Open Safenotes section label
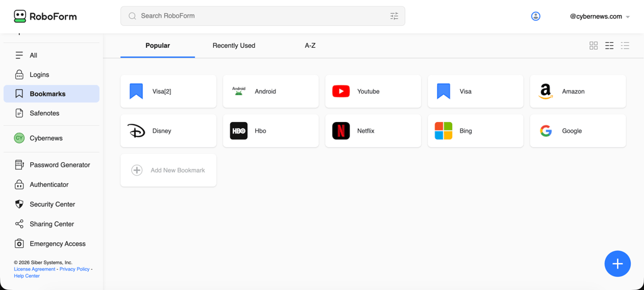Viewport: 644px width, 290px height. click(x=45, y=113)
